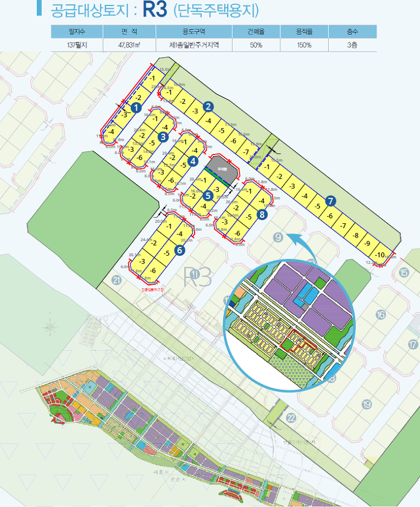Screen dimensions: 420x507
Task: Select the faded block 21 marker
Action: click(117, 280)
